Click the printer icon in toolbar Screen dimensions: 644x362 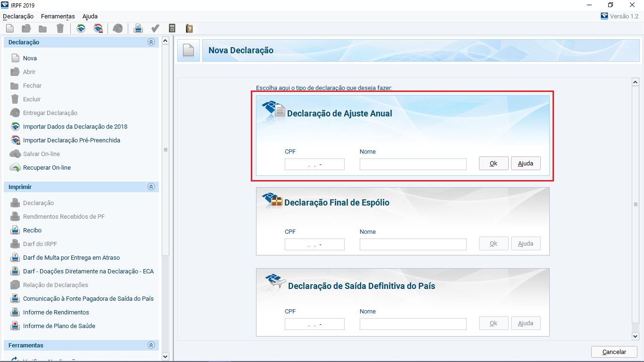point(138,29)
